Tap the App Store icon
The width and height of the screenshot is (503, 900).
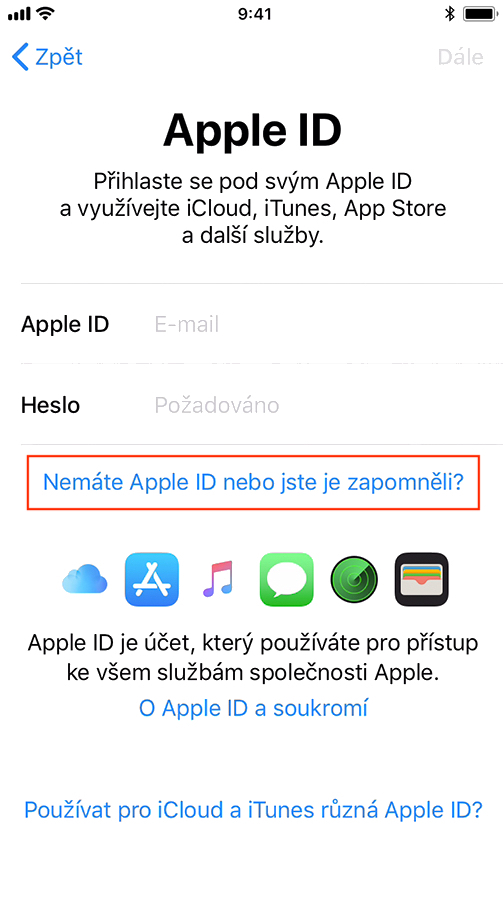[x=152, y=579]
